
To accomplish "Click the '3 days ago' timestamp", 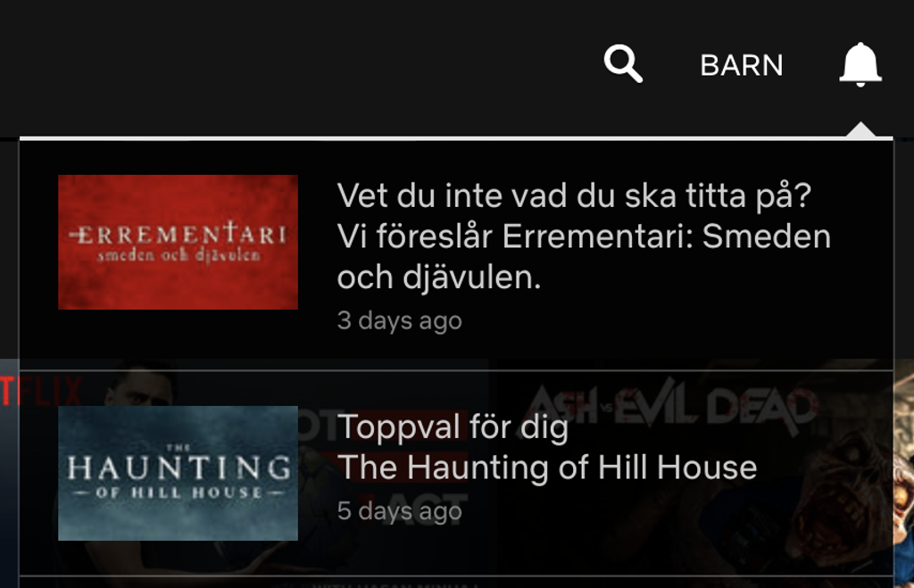I will tap(399, 320).
